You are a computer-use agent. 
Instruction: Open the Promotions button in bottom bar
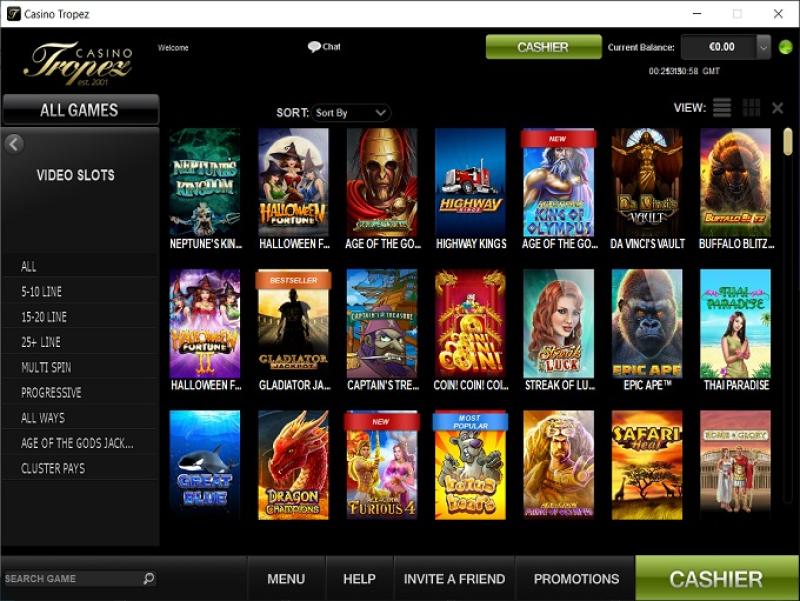[576, 579]
